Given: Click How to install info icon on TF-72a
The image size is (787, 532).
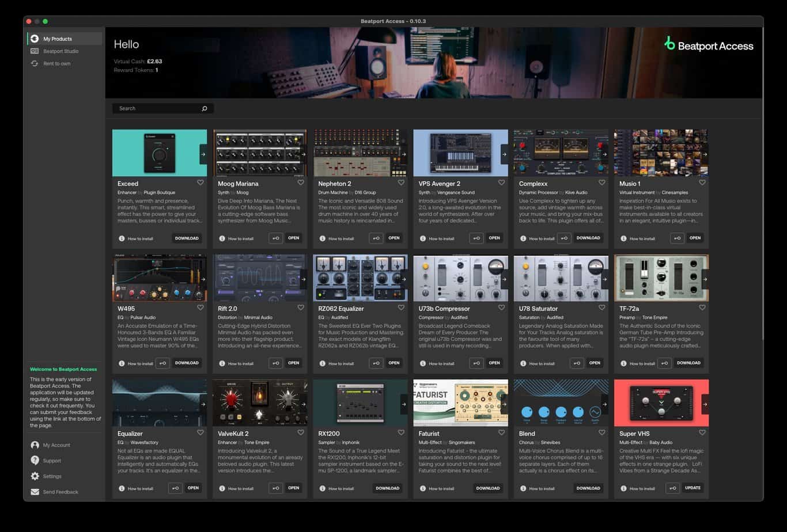Looking at the screenshot, I should click(x=623, y=363).
